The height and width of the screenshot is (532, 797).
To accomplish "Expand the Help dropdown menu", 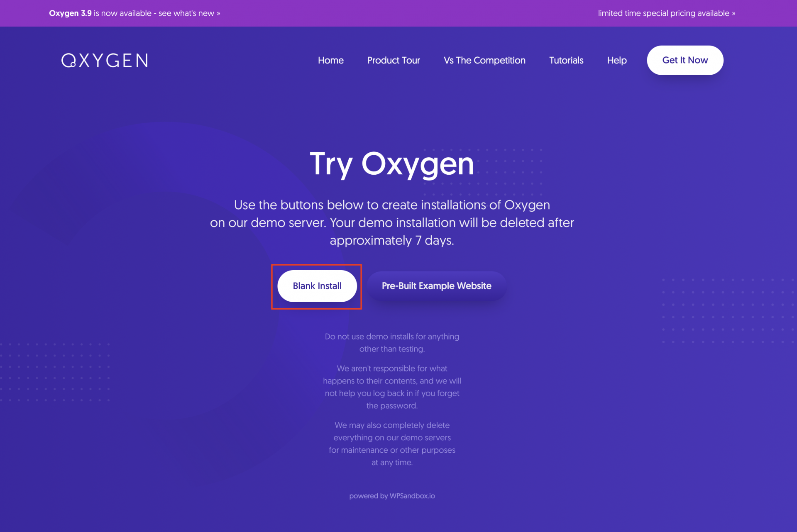I will (616, 60).
